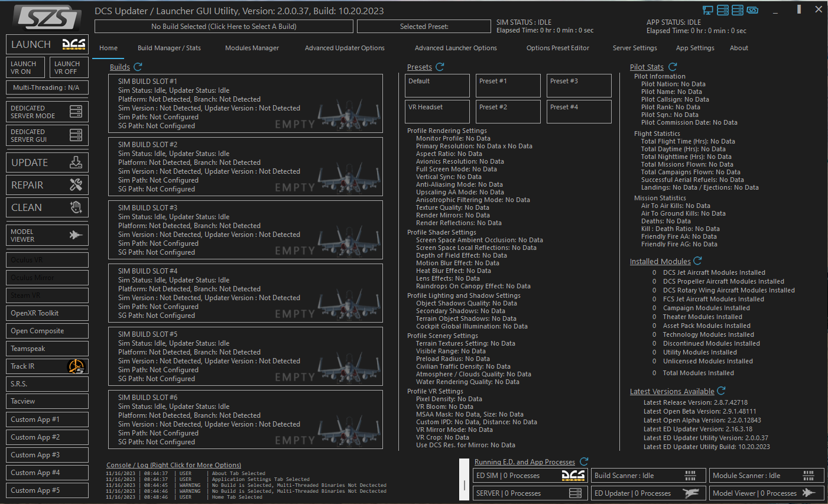Launch S.R.S.

point(47,384)
